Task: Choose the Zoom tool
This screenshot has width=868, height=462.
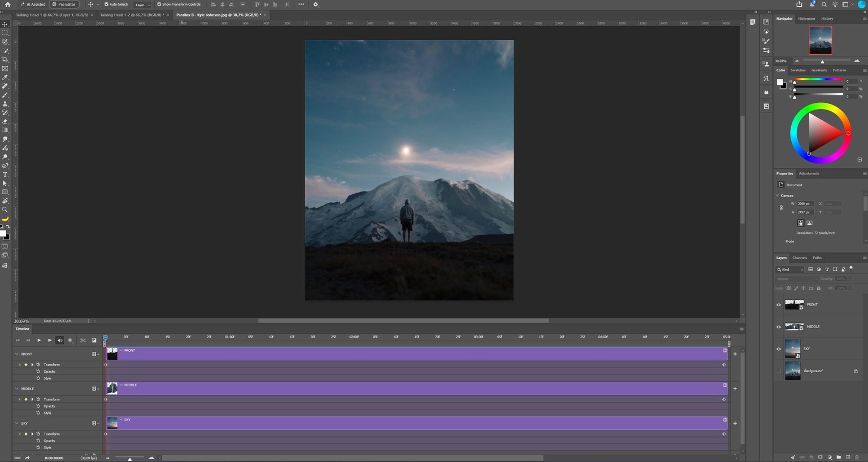Action: click(x=5, y=210)
